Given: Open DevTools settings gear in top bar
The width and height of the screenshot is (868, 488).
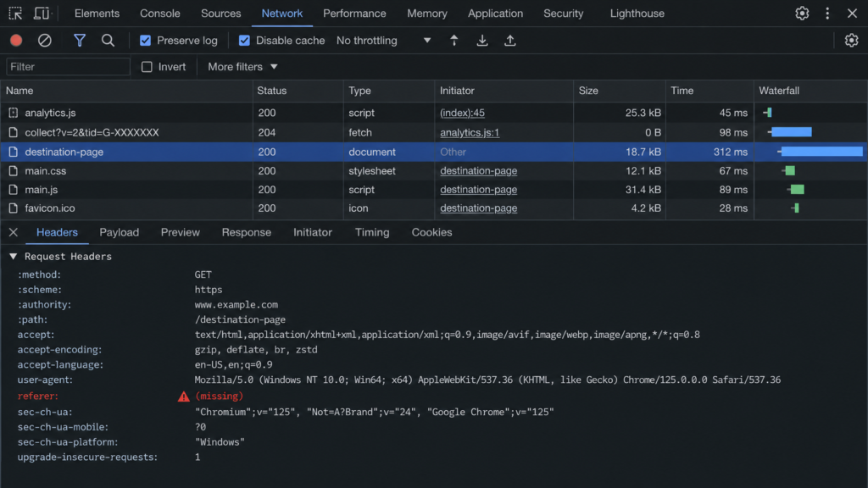Looking at the screenshot, I should 802,14.
